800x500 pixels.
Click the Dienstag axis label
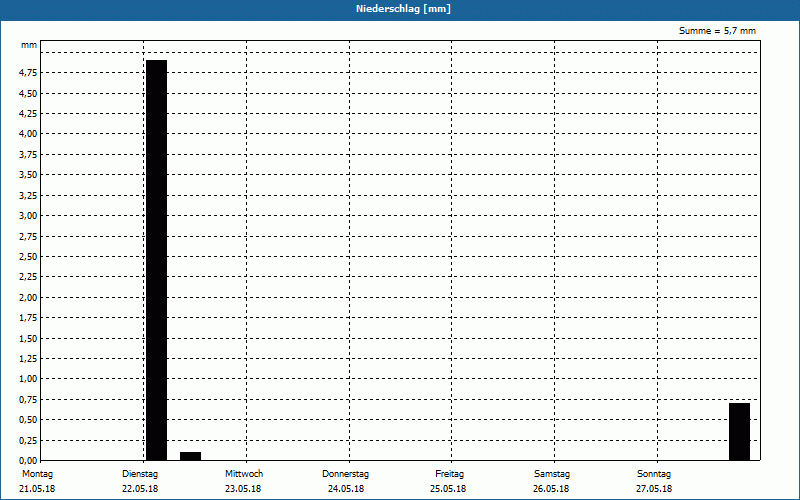140,474
